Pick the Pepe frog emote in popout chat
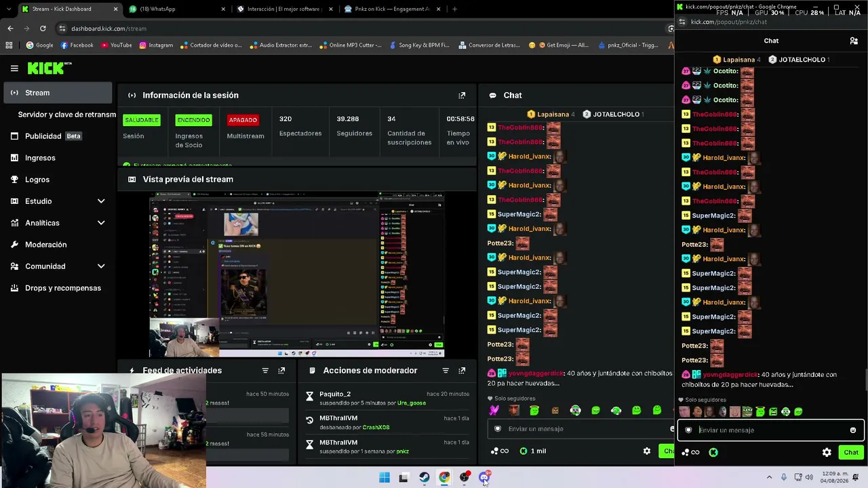 [747, 411]
